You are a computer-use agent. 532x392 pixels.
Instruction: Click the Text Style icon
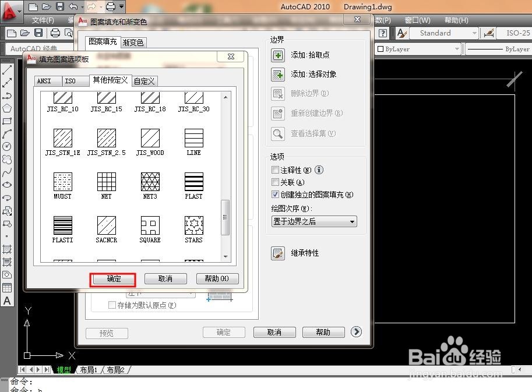click(x=401, y=33)
